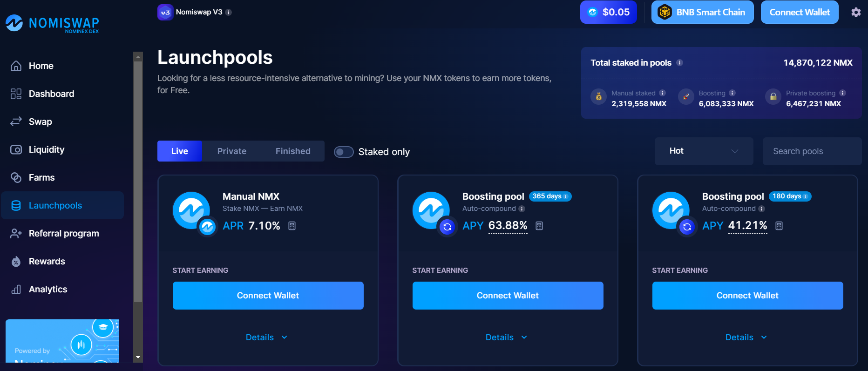Click the 365 days badge
The height and width of the screenshot is (371, 868).
pyautogui.click(x=550, y=196)
